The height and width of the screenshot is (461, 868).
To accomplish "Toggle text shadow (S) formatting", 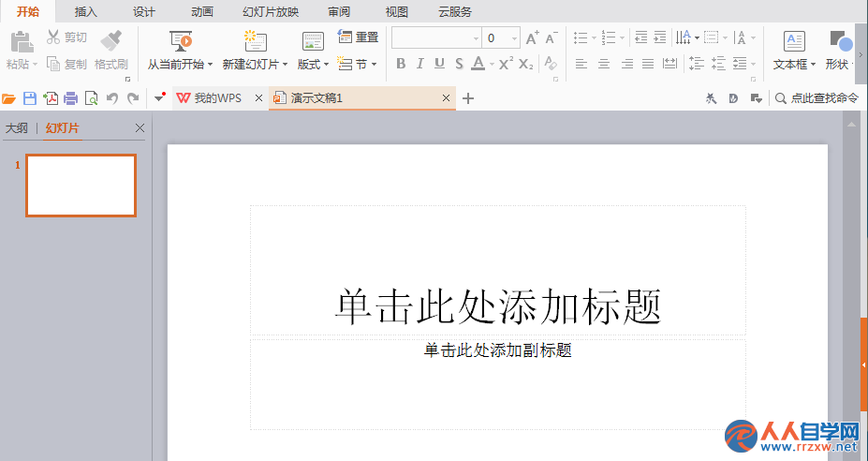I will (x=459, y=64).
